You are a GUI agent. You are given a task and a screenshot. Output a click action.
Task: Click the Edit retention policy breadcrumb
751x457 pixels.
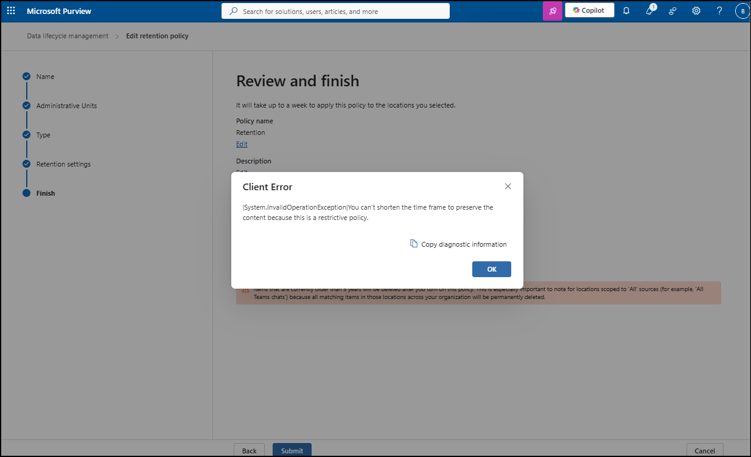(157, 36)
